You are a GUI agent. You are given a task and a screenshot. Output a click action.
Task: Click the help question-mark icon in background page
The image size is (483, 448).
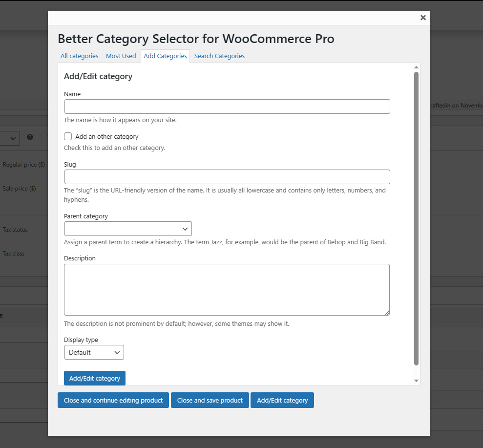(x=30, y=137)
